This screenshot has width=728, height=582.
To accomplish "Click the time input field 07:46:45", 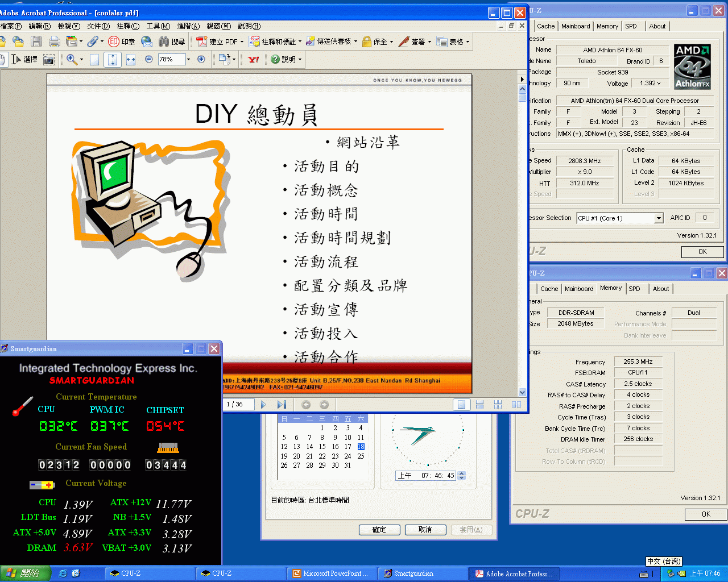I will pyautogui.click(x=427, y=476).
